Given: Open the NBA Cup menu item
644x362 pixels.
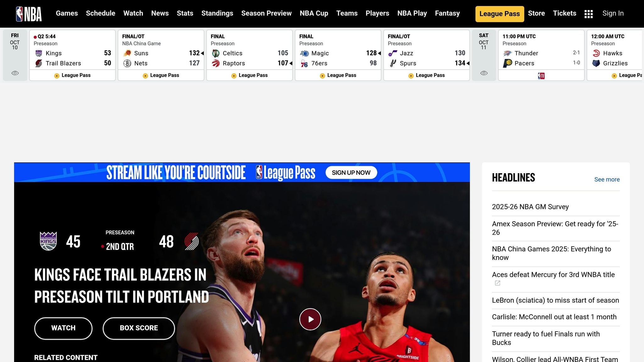Looking at the screenshot, I should [314, 13].
